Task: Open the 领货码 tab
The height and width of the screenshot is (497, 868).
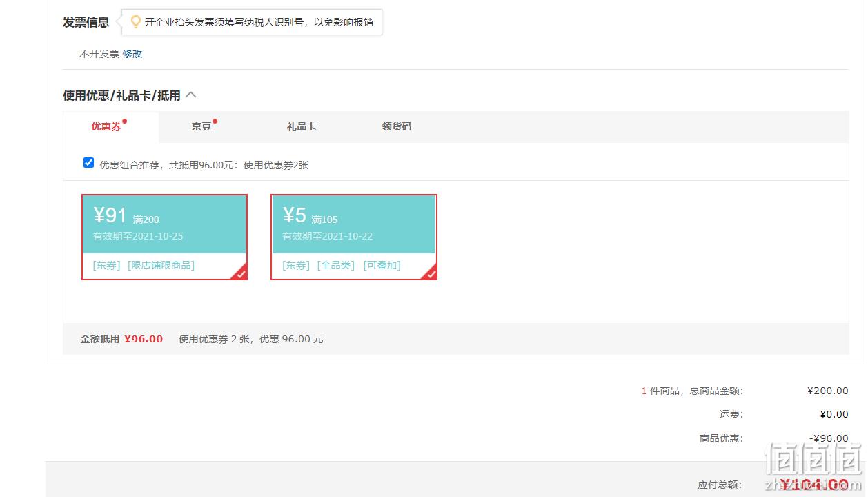Action: click(x=397, y=126)
